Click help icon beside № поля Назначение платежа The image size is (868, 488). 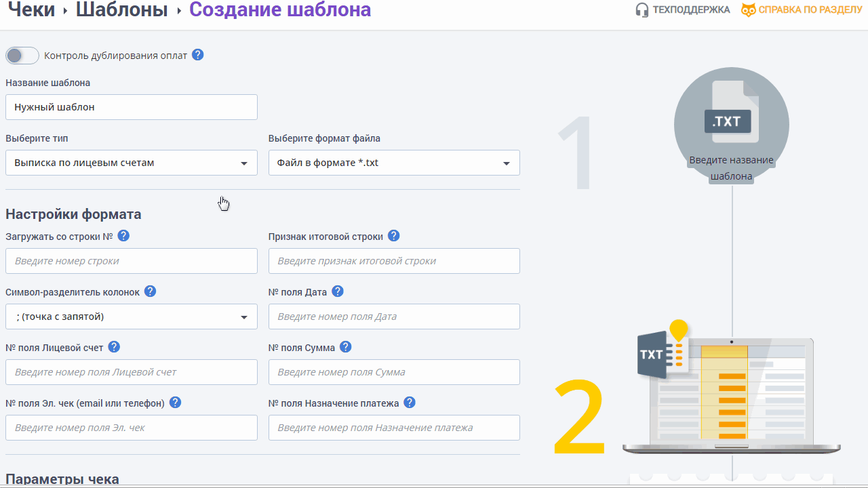point(410,403)
